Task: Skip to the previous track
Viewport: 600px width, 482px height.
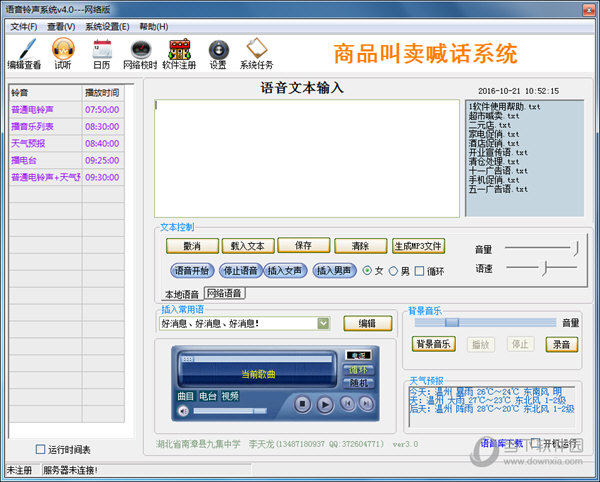Action: pyautogui.click(x=347, y=403)
